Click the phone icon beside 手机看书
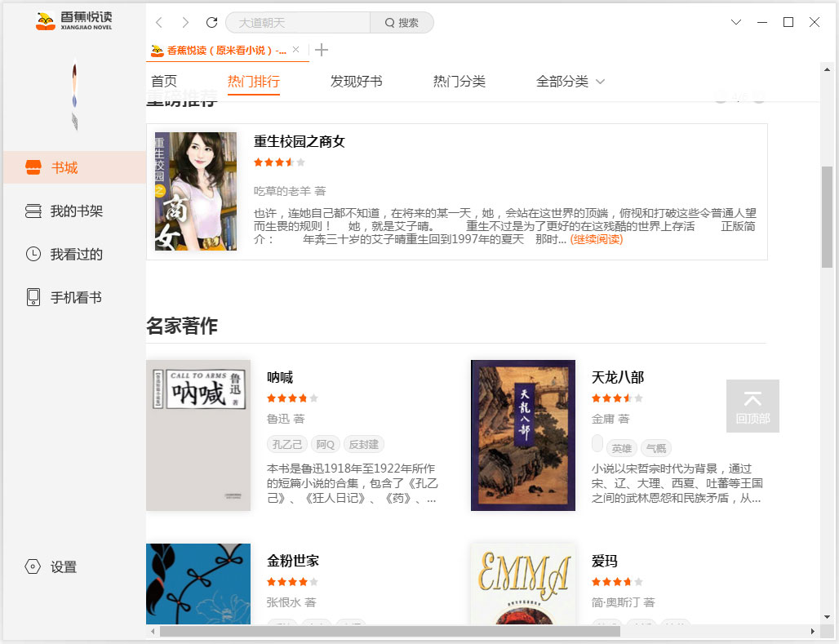 [33, 297]
